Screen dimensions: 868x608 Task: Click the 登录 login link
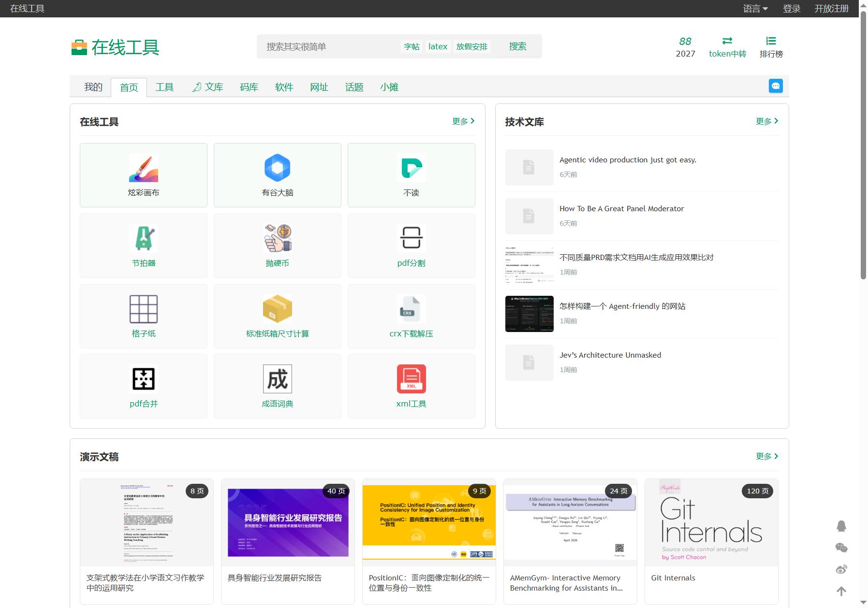[792, 9]
